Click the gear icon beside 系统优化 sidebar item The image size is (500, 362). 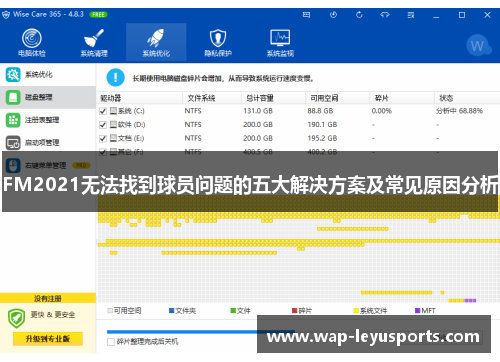tap(13, 74)
